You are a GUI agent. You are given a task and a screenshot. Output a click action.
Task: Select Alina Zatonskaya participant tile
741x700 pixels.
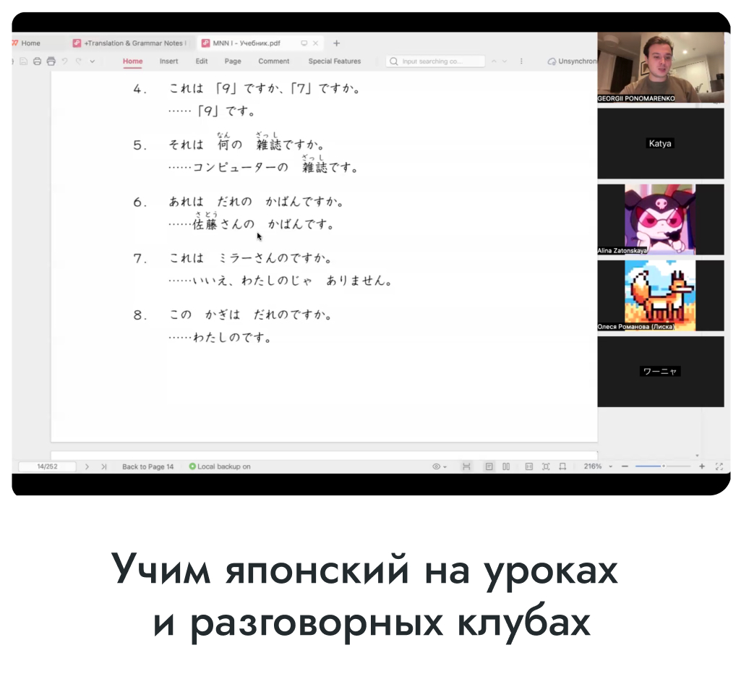coord(660,219)
